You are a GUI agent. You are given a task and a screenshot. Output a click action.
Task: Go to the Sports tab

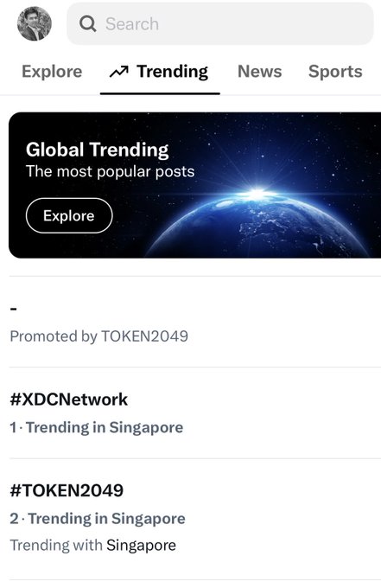335,71
